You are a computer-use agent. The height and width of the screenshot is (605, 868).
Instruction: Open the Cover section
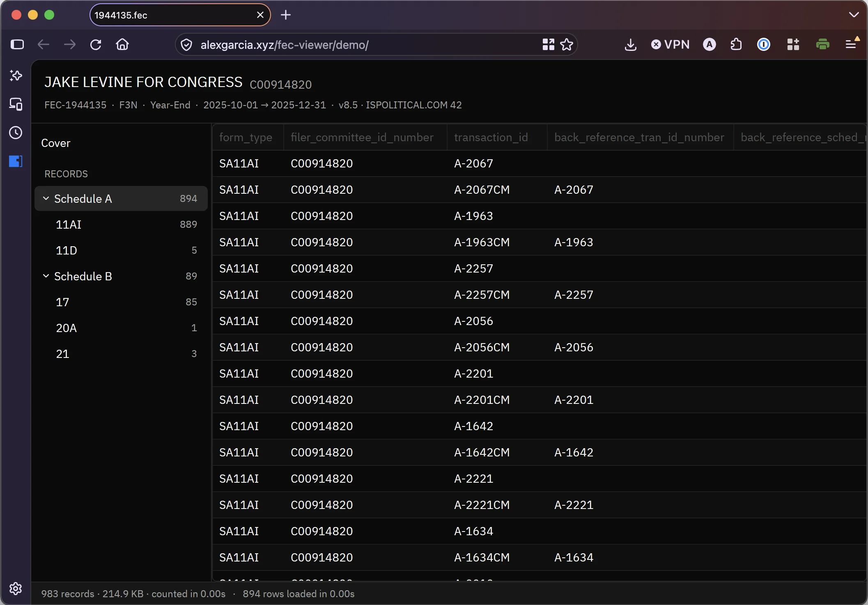pyautogui.click(x=55, y=143)
